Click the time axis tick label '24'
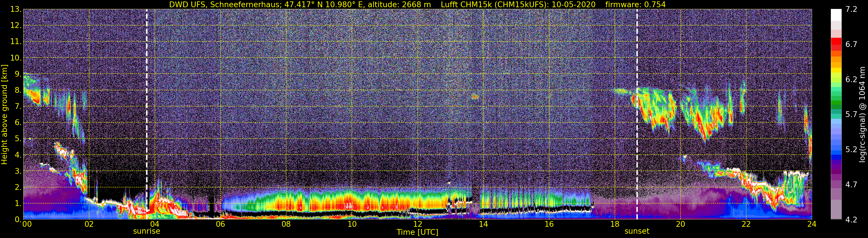This screenshot has width=868, height=238. click(812, 224)
